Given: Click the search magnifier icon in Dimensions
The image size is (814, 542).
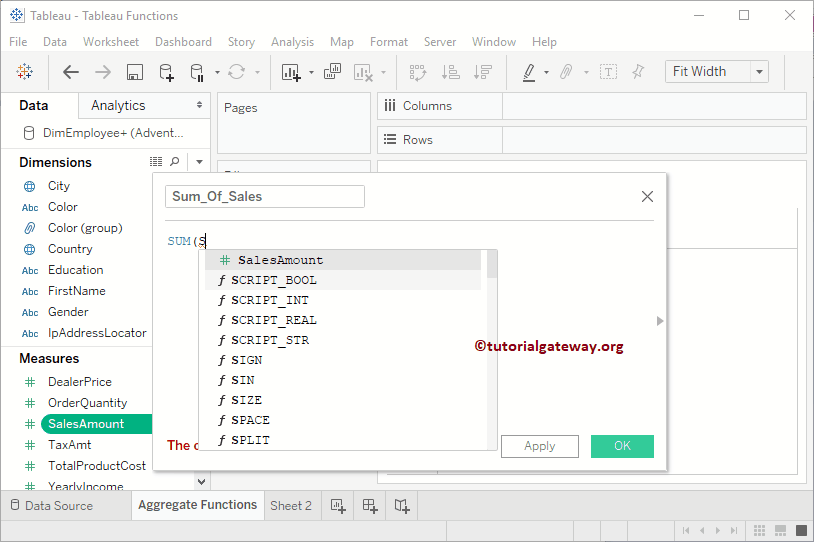Looking at the screenshot, I should 175,161.
